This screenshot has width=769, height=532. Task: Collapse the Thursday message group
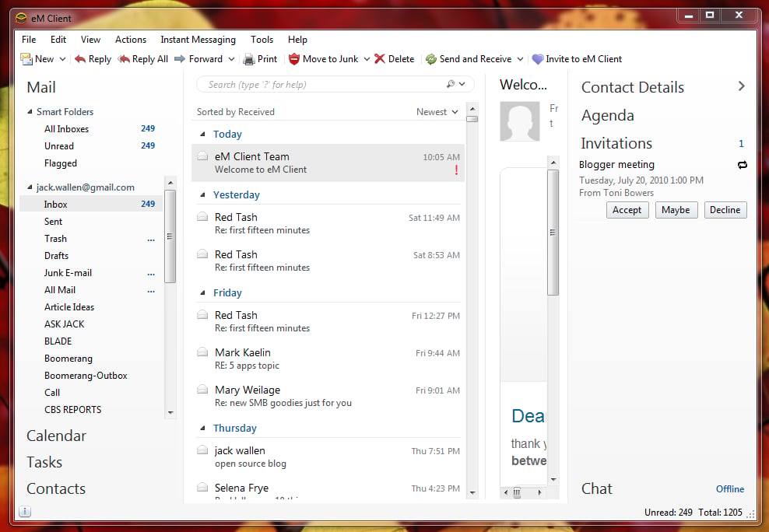pos(202,428)
